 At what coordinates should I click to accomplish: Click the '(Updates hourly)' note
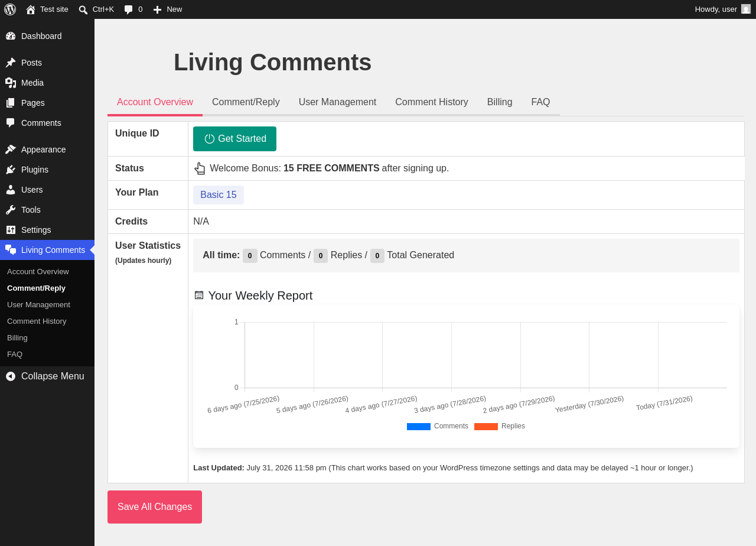coord(144,261)
